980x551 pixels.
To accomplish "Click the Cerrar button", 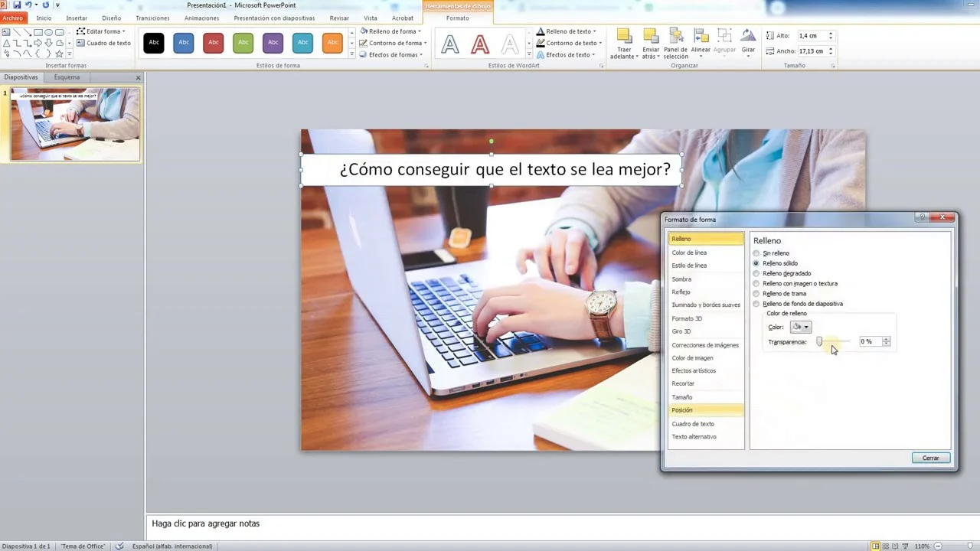I will (x=930, y=458).
